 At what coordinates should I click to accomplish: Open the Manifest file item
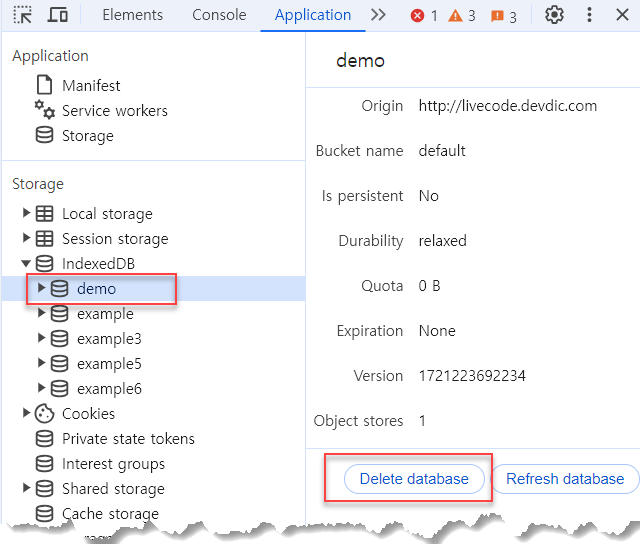(90, 86)
